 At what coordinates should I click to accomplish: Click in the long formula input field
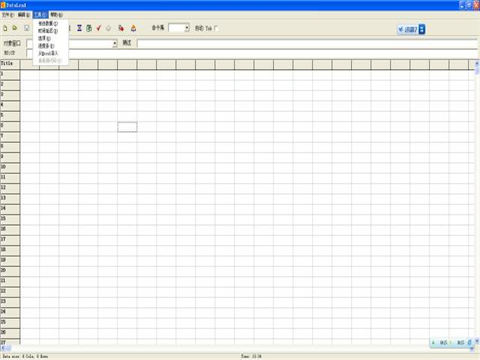coord(307,43)
